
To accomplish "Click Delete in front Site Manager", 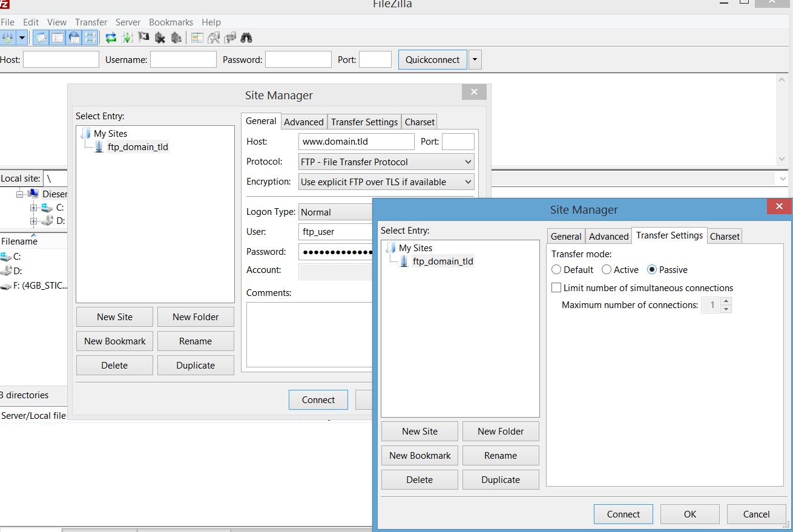I will tap(420, 480).
